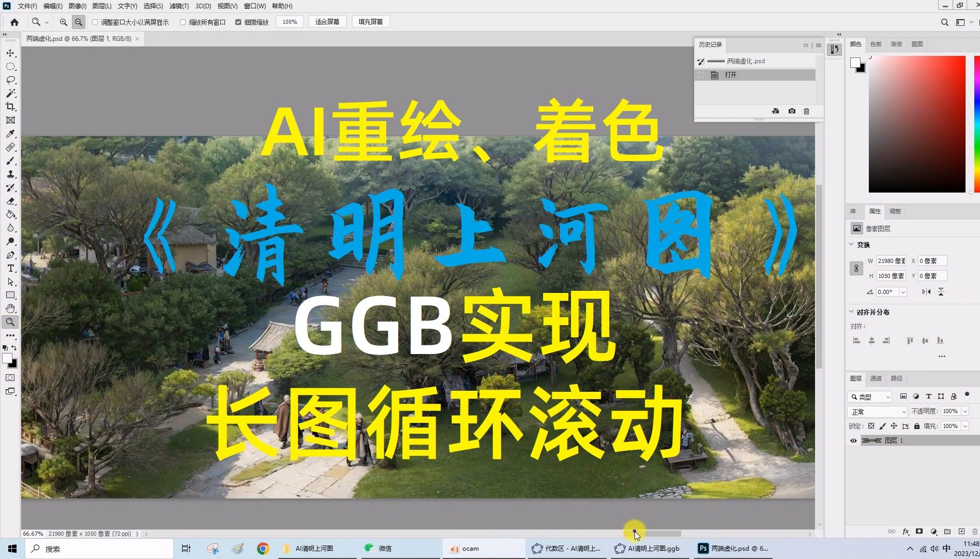Create a new group folder in Layers panel
This screenshot has height=559, width=980.
click(x=947, y=532)
